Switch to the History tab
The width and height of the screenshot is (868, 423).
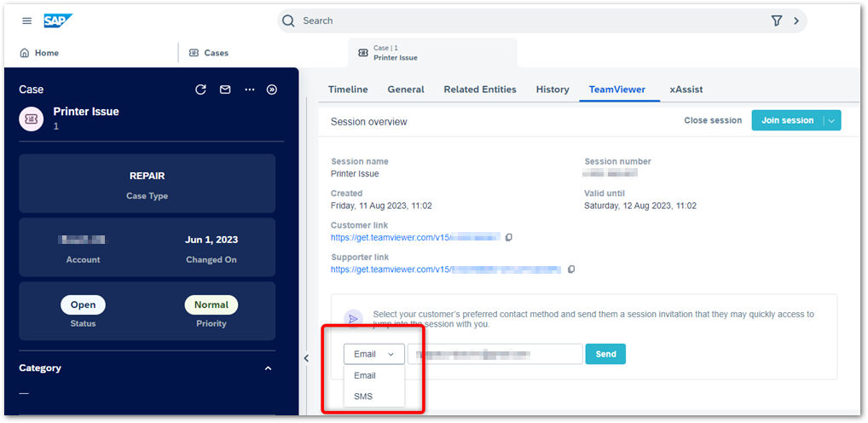coord(553,90)
